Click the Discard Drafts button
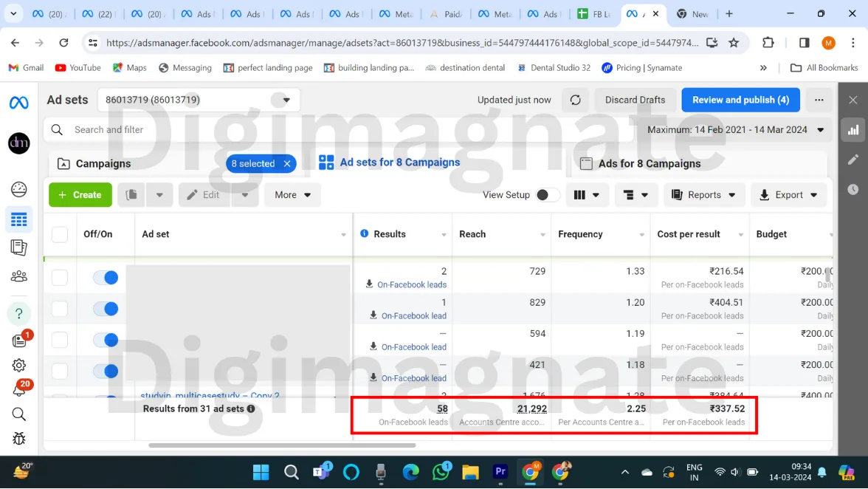Viewport: 868px width, 489px height. pos(635,100)
